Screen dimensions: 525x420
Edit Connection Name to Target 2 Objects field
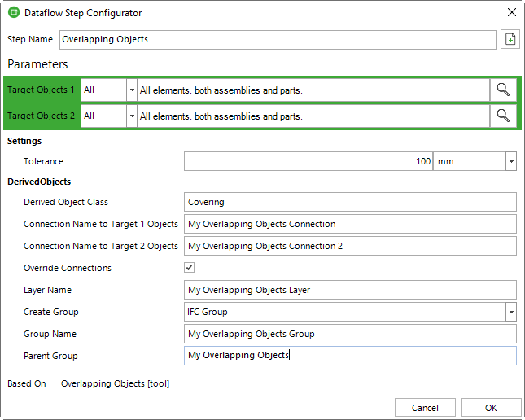click(x=350, y=246)
